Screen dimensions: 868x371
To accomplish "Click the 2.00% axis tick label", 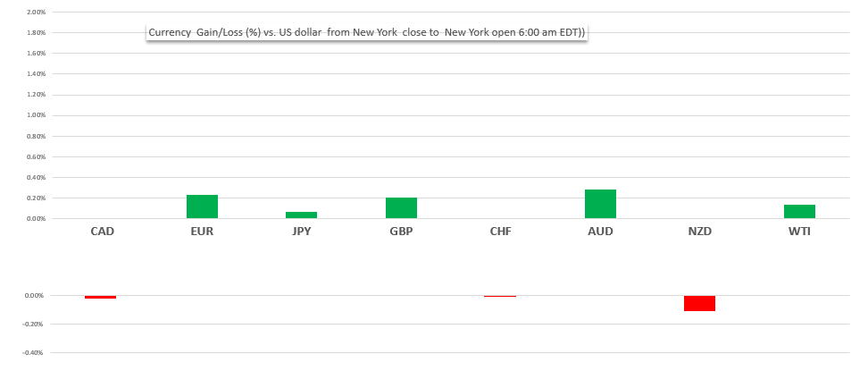I will (36, 13).
